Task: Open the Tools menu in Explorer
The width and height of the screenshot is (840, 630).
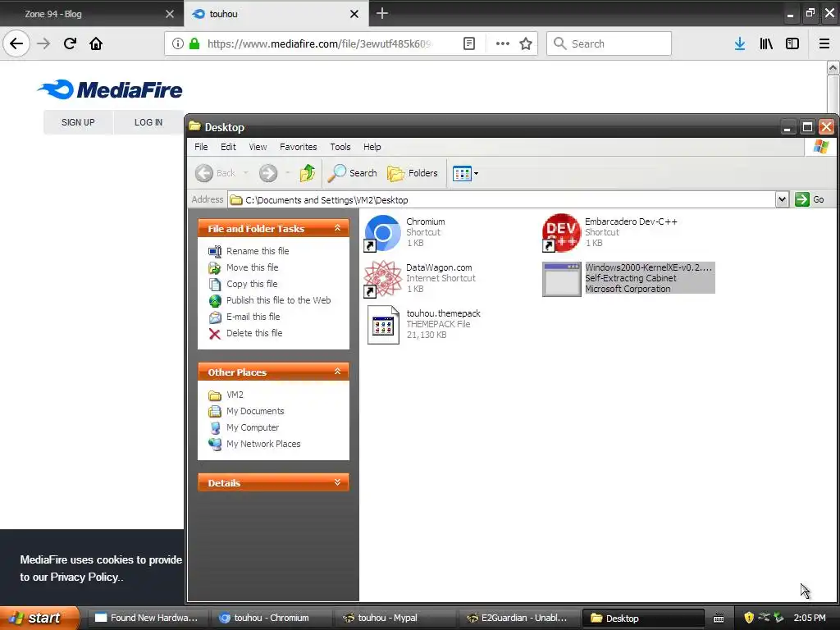Action: pyautogui.click(x=340, y=147)
